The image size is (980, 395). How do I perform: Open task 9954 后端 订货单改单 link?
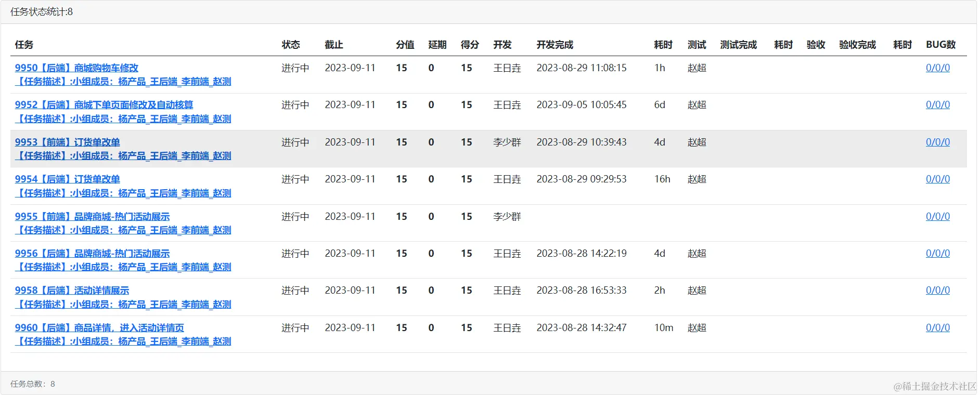pyautogui.click(x=68, y=179)
